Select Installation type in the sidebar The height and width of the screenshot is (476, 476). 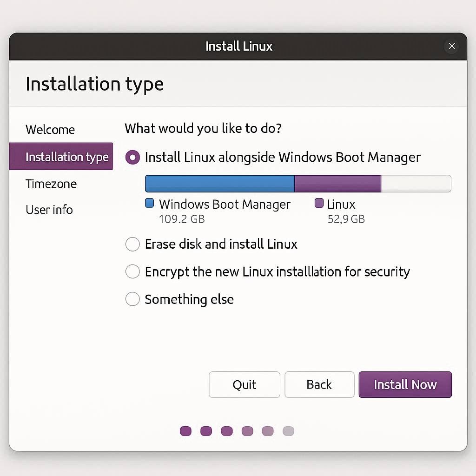click(x=61, y=157)
